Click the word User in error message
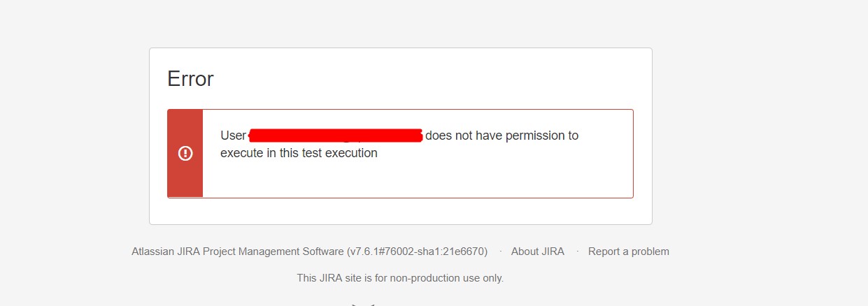 pyautogui.click(x=233, y=136)
